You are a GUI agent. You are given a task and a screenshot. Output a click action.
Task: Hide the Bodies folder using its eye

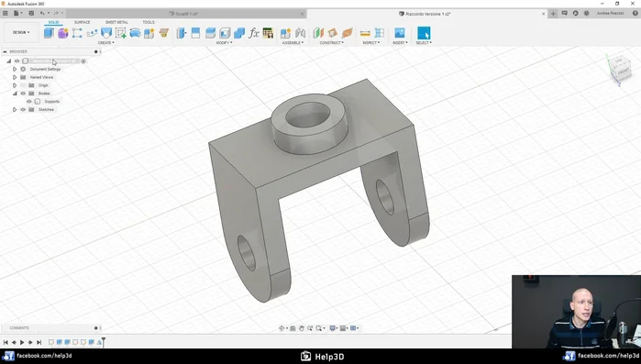pos(23,94)
